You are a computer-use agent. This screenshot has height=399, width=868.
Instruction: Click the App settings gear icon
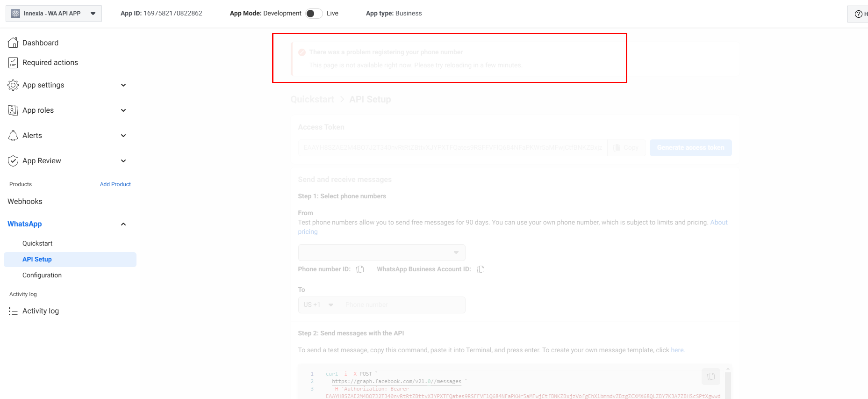click(x=13, y=85)
